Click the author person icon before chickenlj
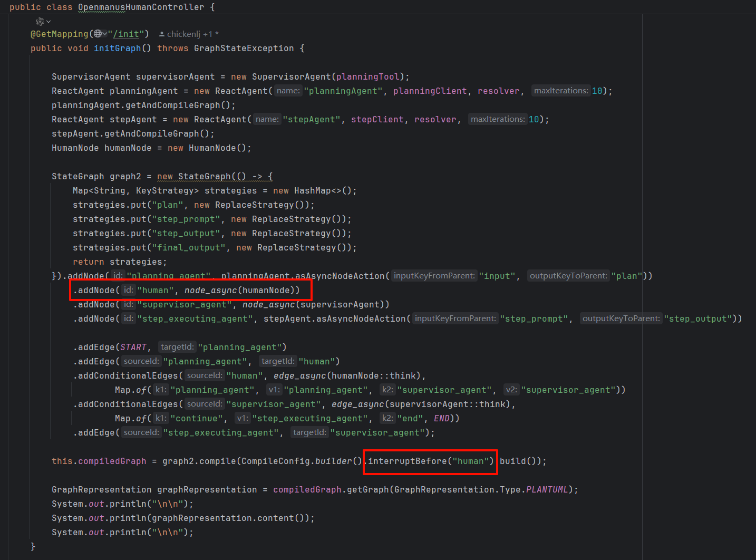Viewport: 756px width, 560px height. click(162, 34)
